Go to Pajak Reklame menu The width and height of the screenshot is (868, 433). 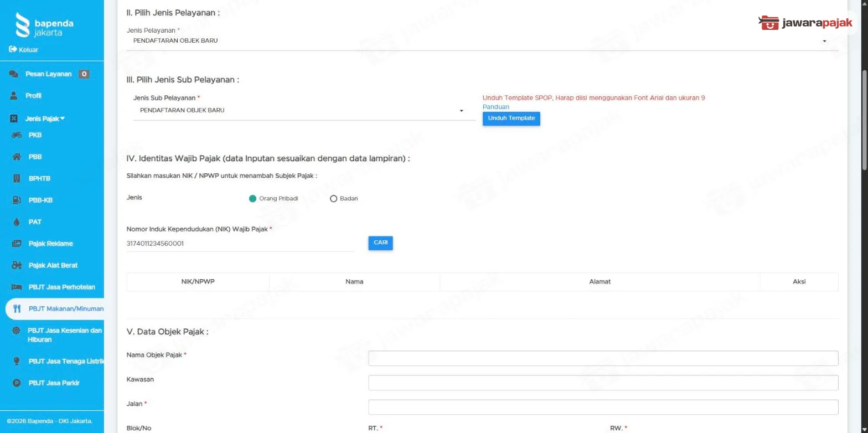(x=50, y=244)
